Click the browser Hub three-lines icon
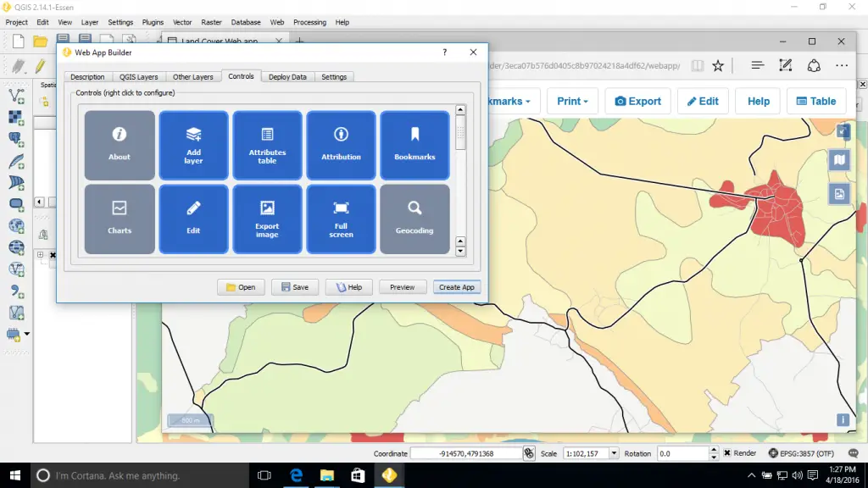 [x=757, y=65]
